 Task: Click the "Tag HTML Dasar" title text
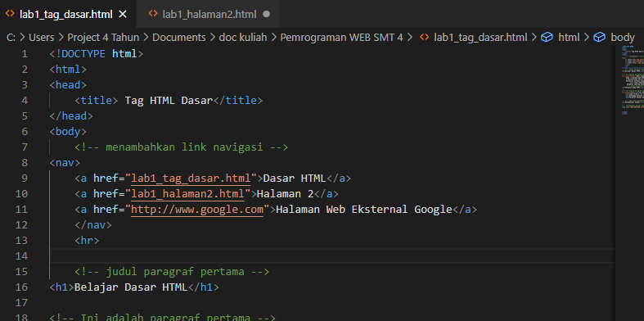pyautogui.click(x=169, y=101)
